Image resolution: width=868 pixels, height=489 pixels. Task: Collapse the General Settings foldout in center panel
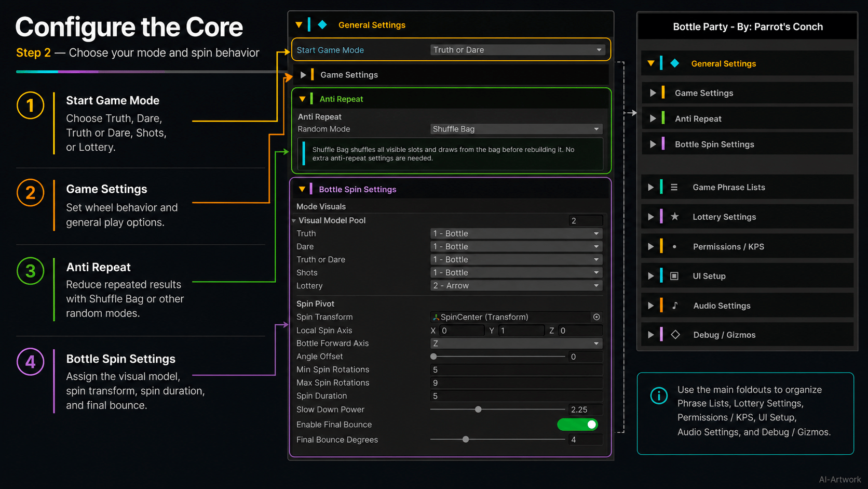[299, 25]
